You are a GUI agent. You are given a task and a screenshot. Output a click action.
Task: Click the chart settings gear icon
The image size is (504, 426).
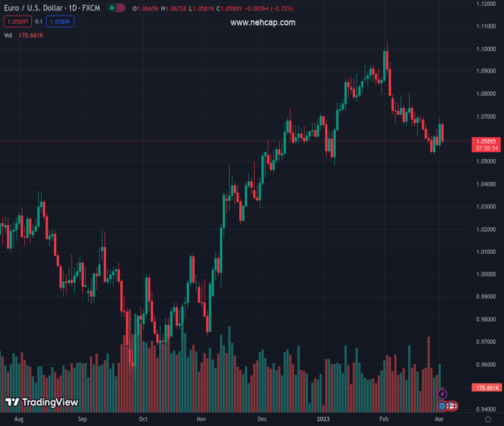488,420
